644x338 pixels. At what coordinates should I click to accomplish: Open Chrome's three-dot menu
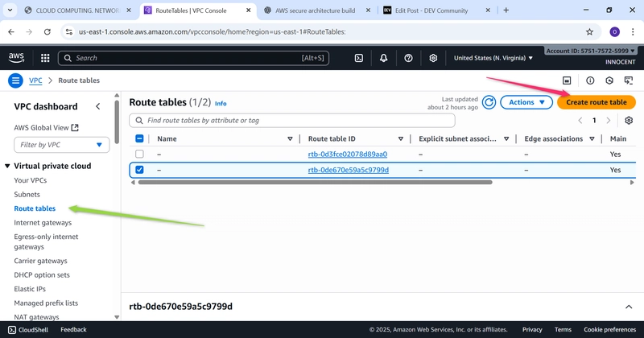pyautogui.click(x=633, y=31)
